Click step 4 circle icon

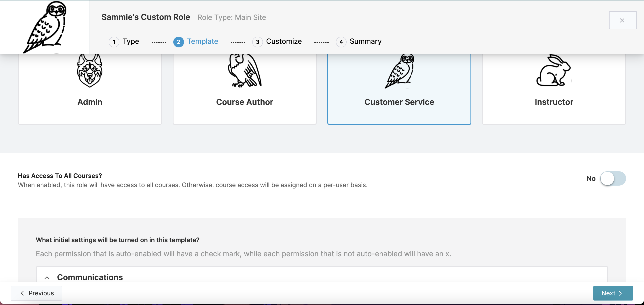(x=341, y=42)
